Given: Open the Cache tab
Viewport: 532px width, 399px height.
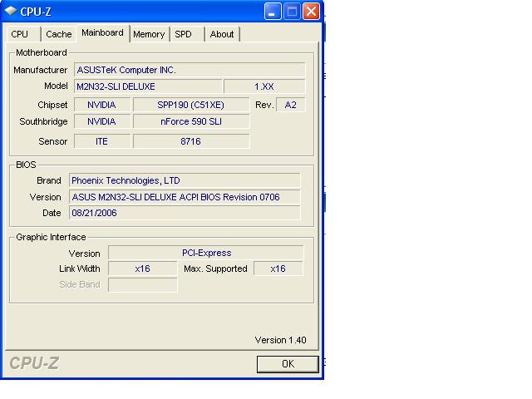Looking at the screenshot, I should pyautogui.click(x=58, y=34).
